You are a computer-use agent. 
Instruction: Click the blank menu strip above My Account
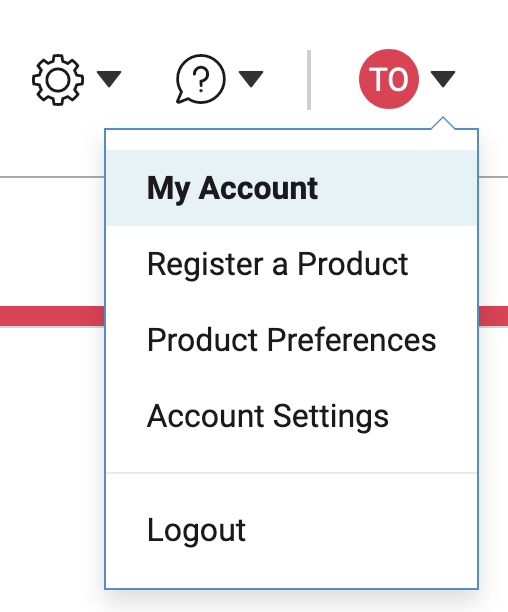coord(291,140)
